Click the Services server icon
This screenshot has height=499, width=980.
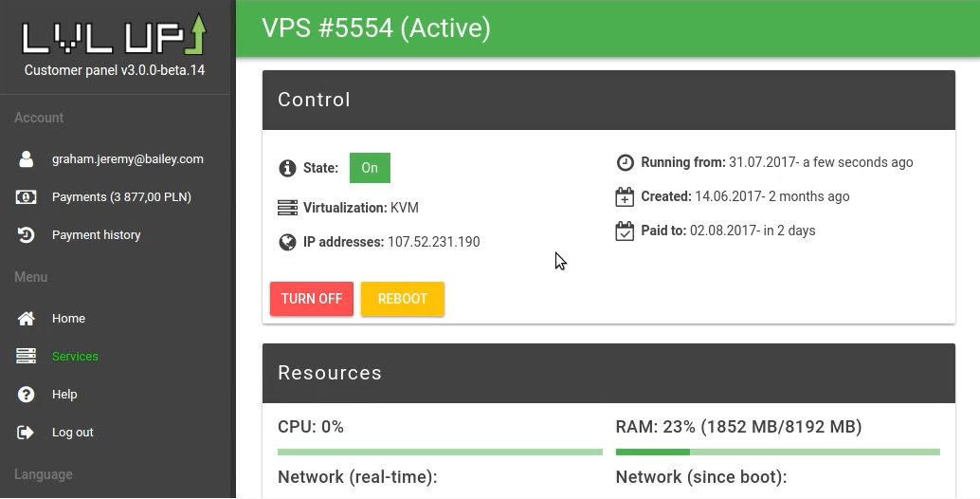click(x=27, y=357)
